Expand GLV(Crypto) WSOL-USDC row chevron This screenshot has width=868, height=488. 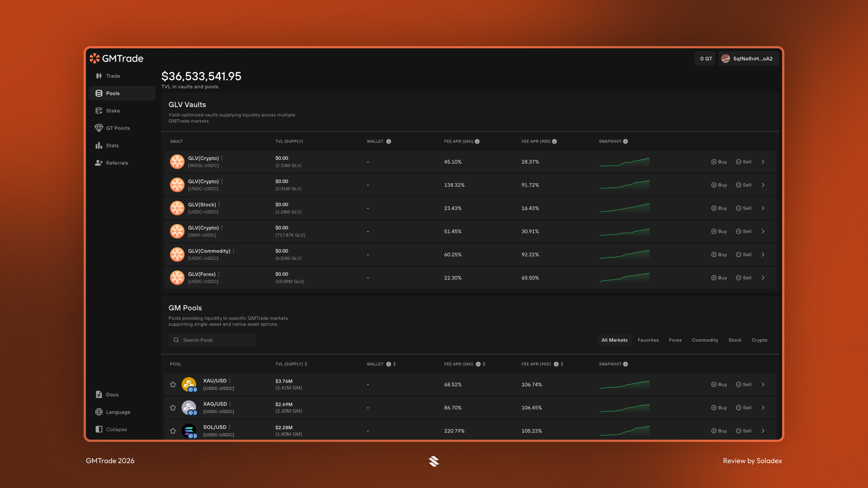763,162
